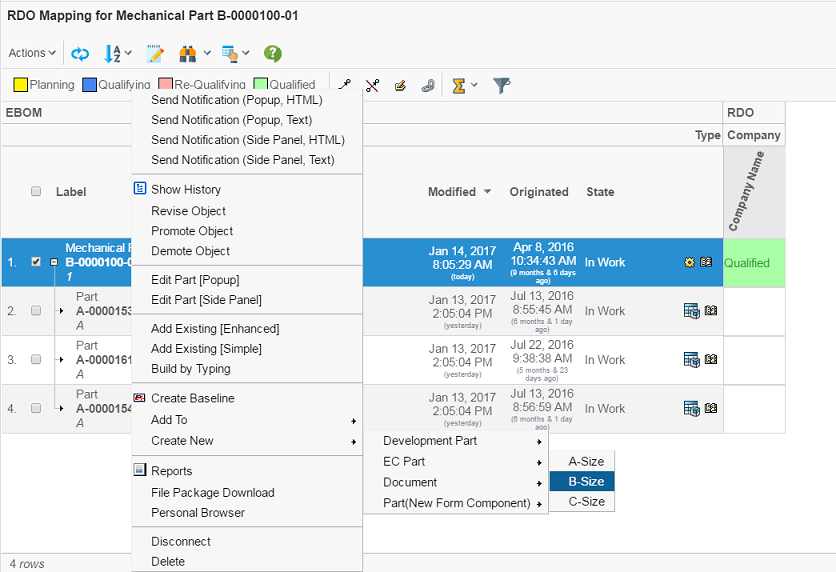Expand the row 3 part node
This screenshot has height=572, width=836.
[61, 360]
